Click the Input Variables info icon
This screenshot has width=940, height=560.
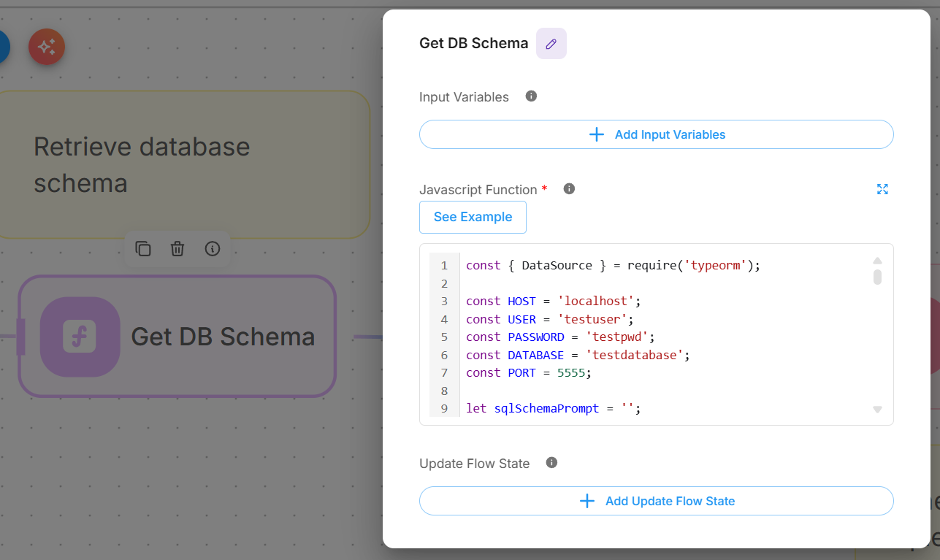(531, 96)
